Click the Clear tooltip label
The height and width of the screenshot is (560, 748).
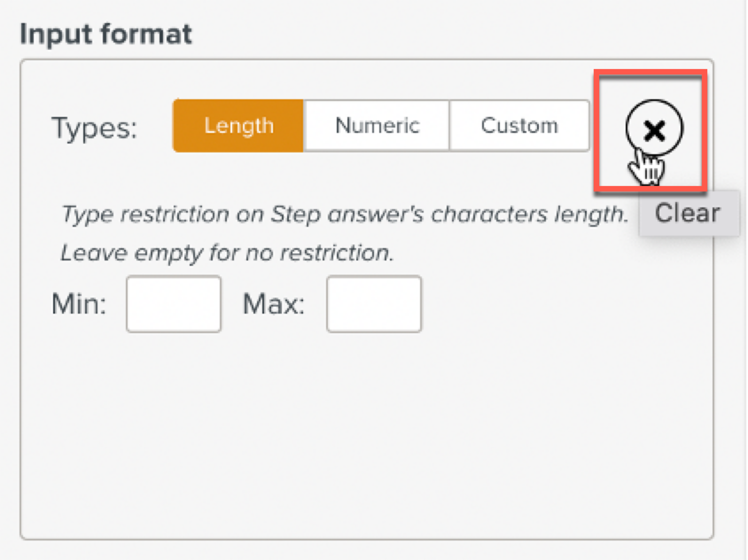tap(688, 213)
